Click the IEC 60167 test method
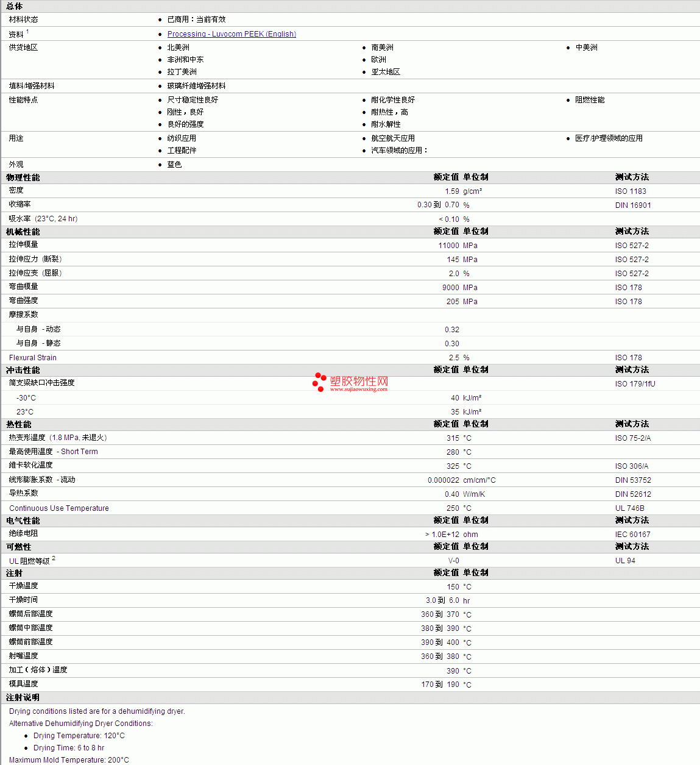 pyautogui.click(x=633, y=535)
